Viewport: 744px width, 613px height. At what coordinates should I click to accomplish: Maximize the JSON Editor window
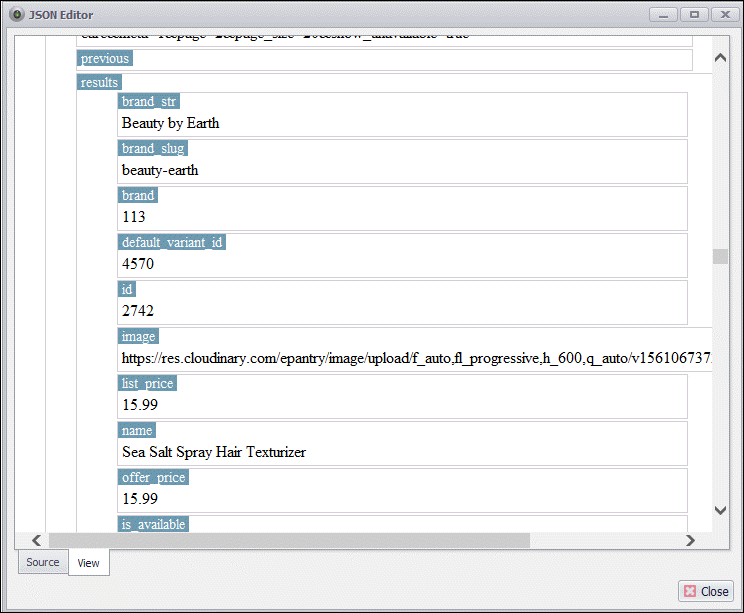point(691,14)
